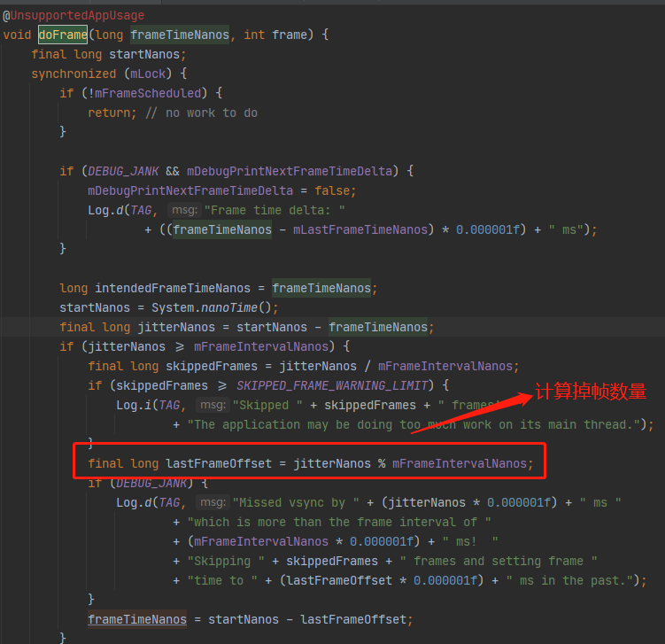
Task: Click mFrameIntervalNanos in 'if (jitterNanos ≥' line
Action: coord(261,347)
